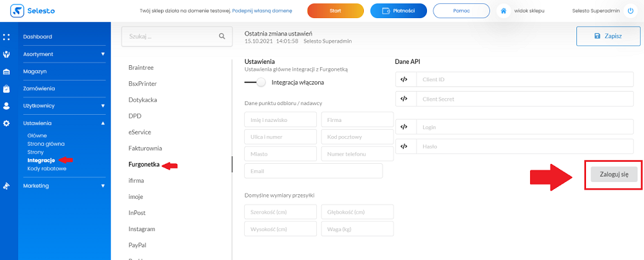Toggle the Integracja włączona switch

point(255,83)
